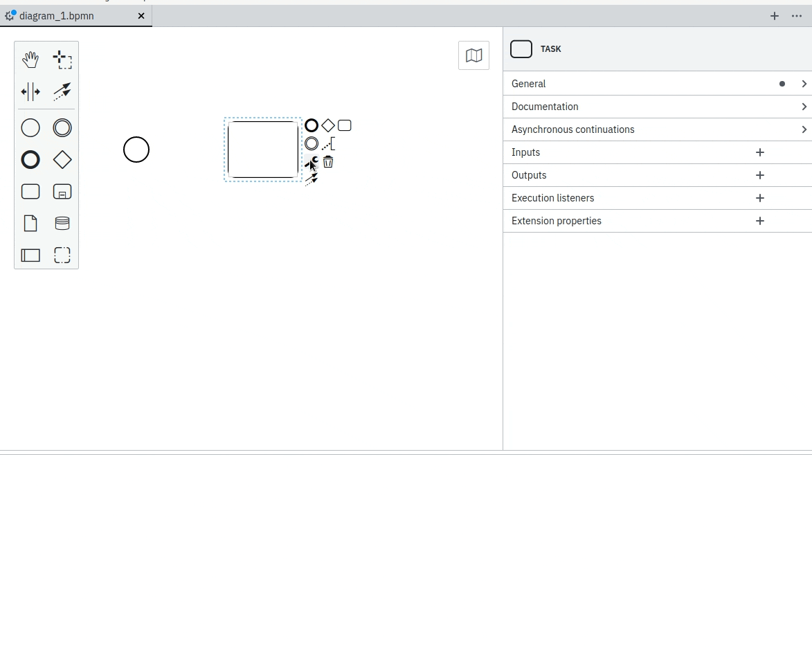Select the Space tool in the palette
Viewport: 812px width, 648px height.
(30, 91)
